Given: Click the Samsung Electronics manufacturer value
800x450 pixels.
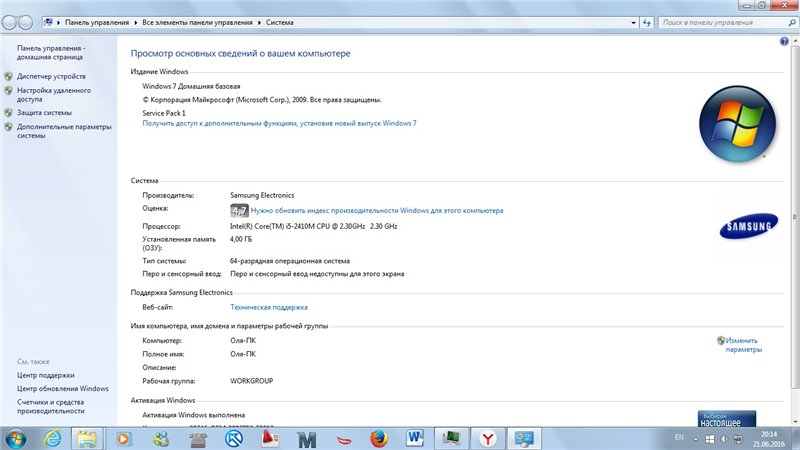Looking at the screenshot, I should pos(262,195).
